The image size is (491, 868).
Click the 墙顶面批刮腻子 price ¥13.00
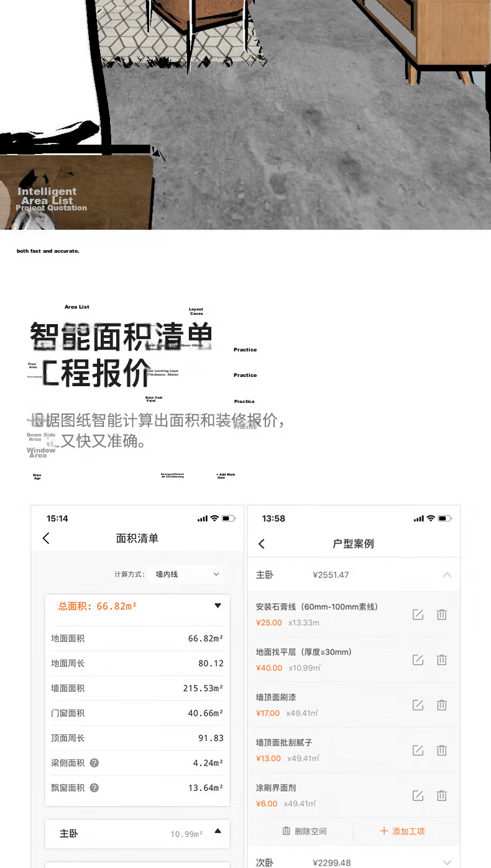pyautogui.click(x=268, y=759)
